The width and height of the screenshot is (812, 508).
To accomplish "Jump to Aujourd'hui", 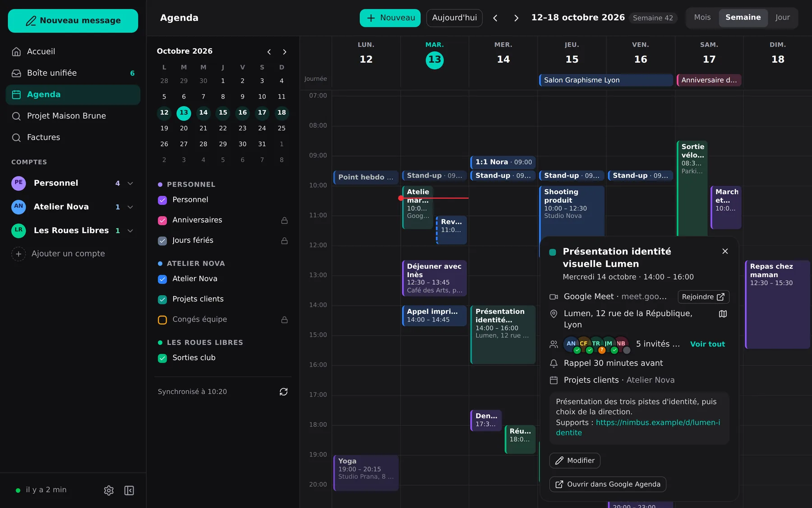I will pyautogui.click(x=454, y=18).
